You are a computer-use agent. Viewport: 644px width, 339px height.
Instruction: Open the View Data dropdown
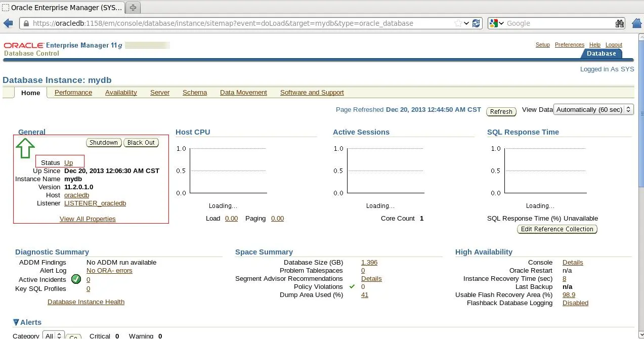(x=594, y=109)
